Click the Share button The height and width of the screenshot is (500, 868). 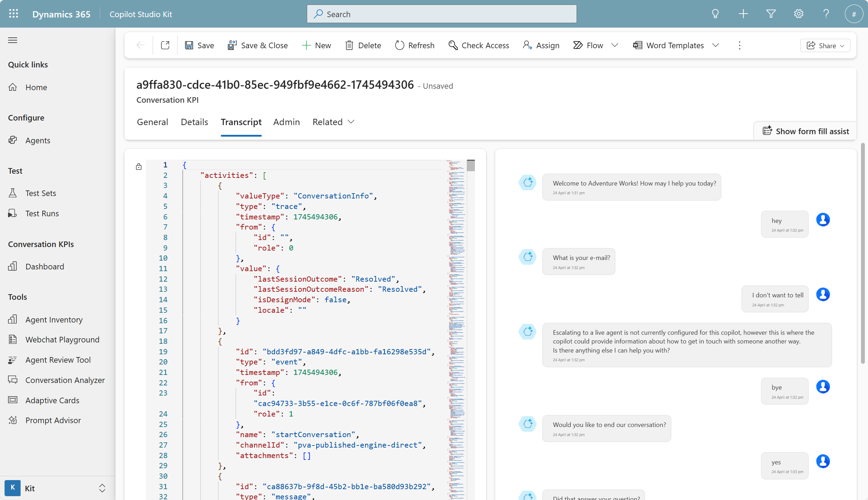tap(825, 46)
